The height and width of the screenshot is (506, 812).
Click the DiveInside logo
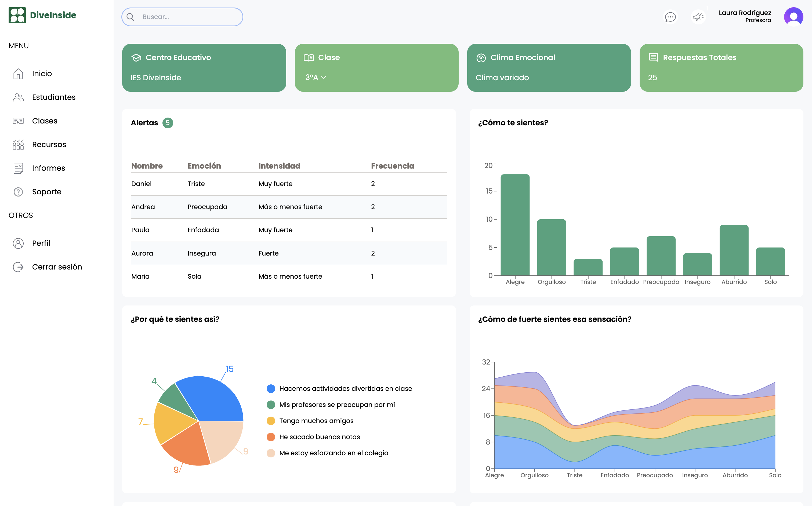(x=42, y=15)
